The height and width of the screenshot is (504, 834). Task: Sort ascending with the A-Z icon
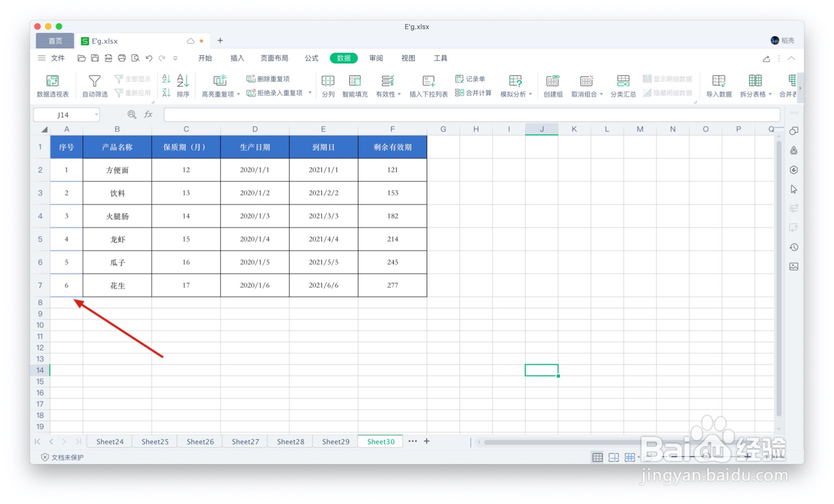click(166, 79)
